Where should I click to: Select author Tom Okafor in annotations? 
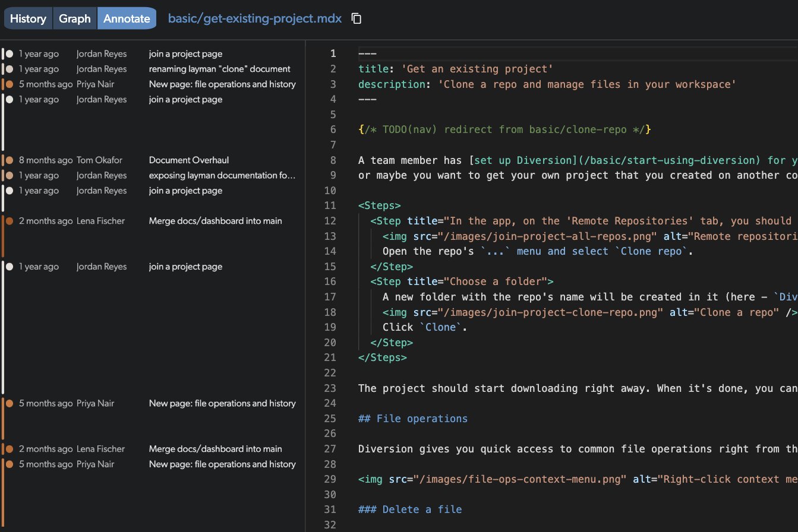[x=99, y=160]
